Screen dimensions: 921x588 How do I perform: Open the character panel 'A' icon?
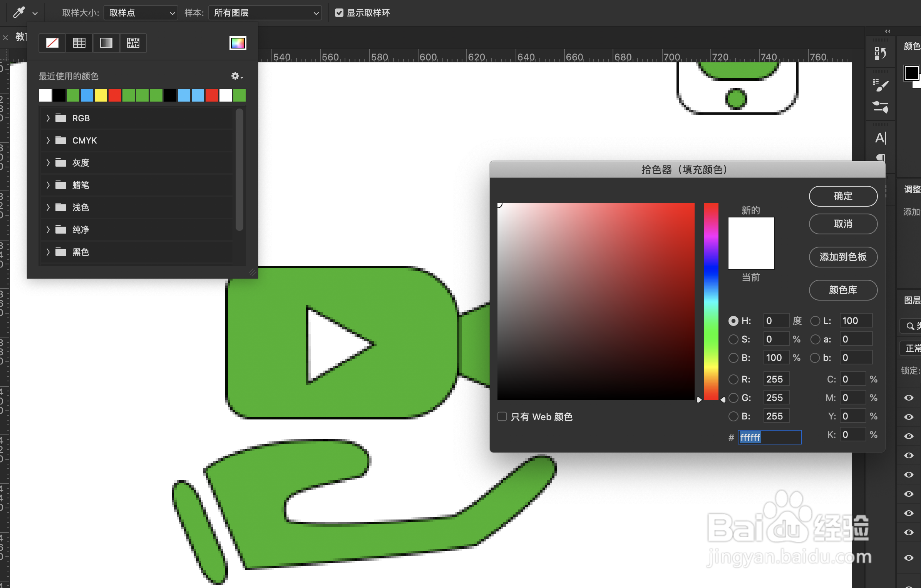pyautogui.click(x=880, y=138)
